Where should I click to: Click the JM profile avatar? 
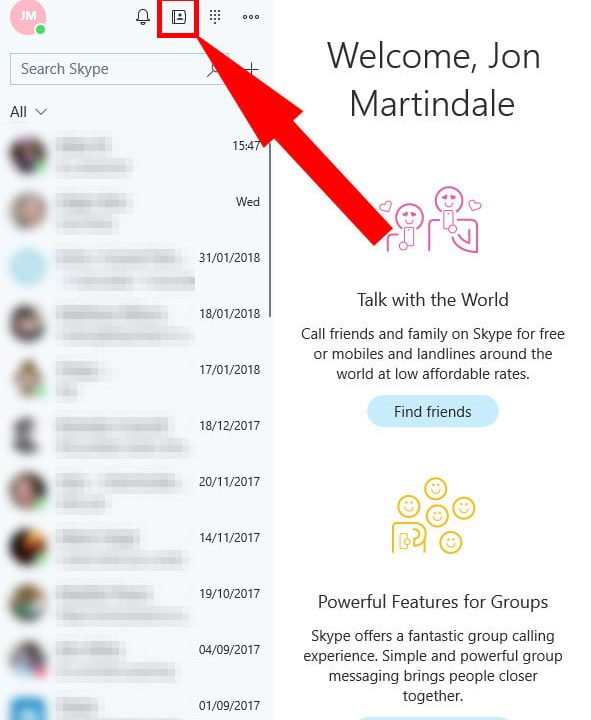pos(28,17)
